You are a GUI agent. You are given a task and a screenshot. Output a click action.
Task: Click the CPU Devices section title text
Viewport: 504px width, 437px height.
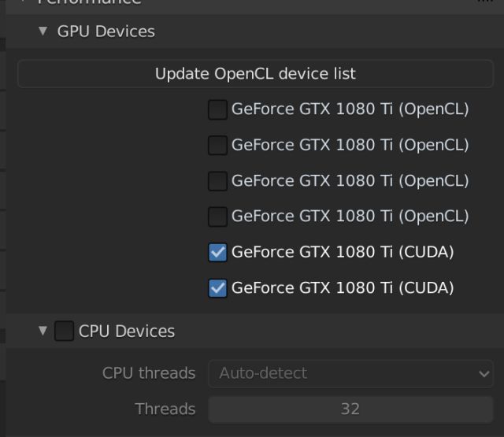click(127, 331)
